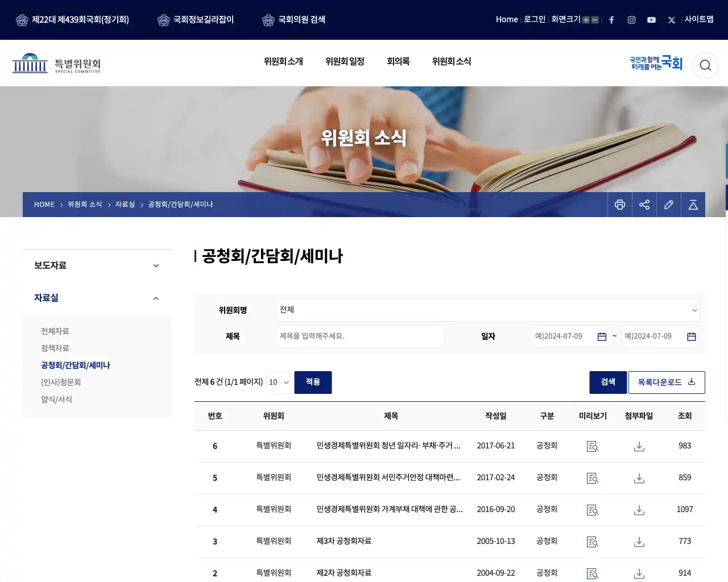Image resolution: width=728 pixels, height=582 pixels.
Task: Click the pencil edit icon in breadcrumb bar
Action: (669, 205)
